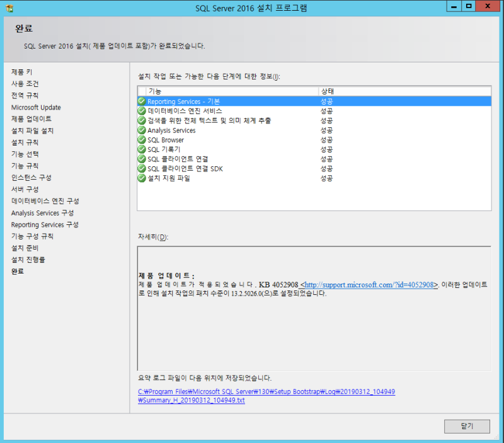Close the setup window with the X button
Image resolution: width=504 pixels, height=443 pixels.
[x=488, y=6]
